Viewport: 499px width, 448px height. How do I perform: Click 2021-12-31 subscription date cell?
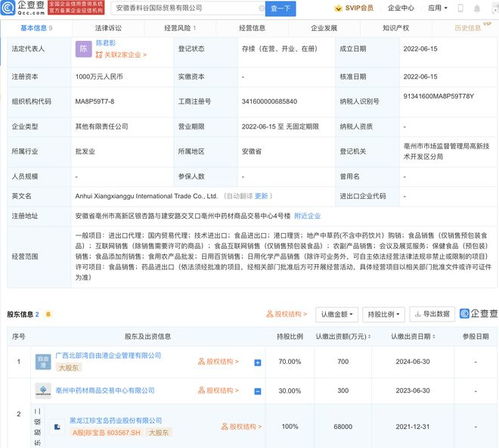click(413, 427)
